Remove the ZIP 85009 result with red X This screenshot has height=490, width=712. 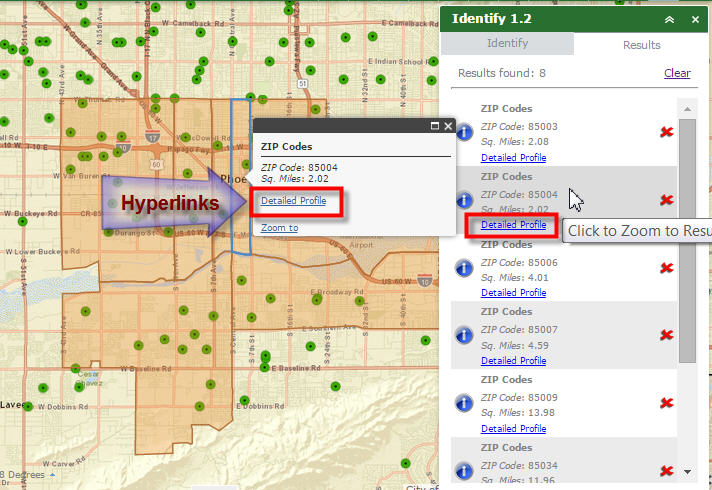click(x=667, y=403)
